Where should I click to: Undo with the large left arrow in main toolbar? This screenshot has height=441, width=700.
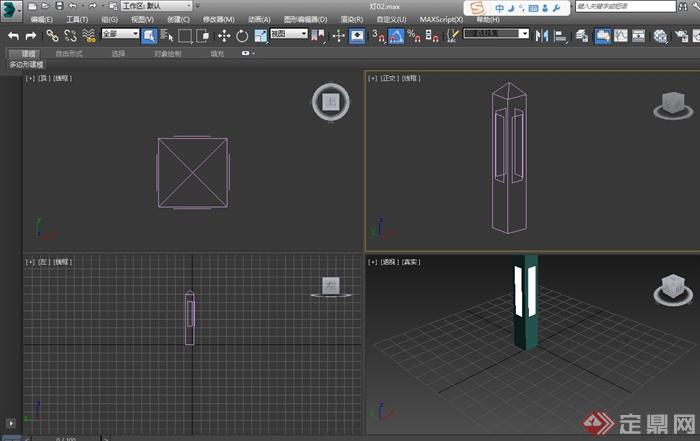point(13,36)
